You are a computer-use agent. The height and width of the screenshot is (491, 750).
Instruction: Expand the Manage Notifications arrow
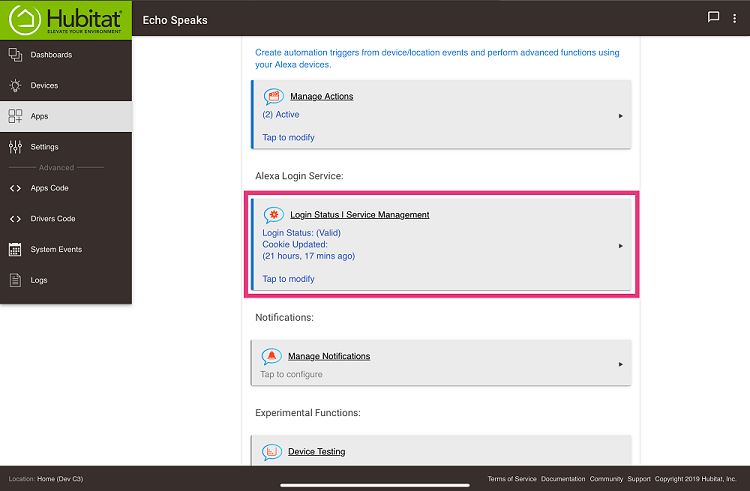[x=620, y=364]
